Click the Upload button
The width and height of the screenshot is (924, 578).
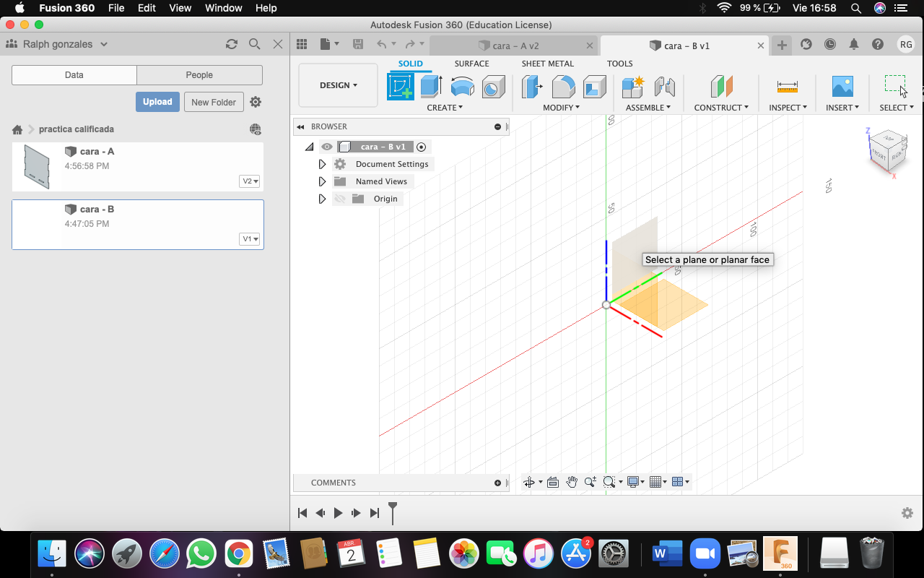[157, 102]
